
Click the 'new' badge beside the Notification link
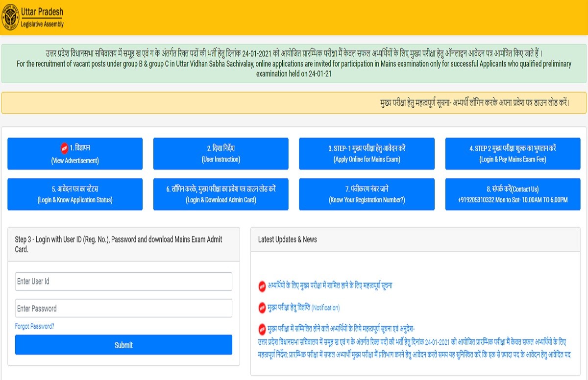(x=262, y=308)
